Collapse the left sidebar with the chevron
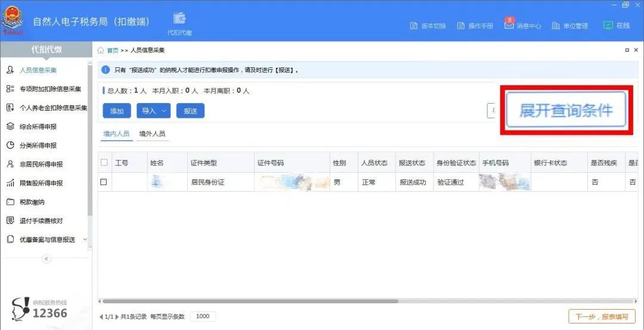This screenshot has height=330, width=644. [47, 259]
